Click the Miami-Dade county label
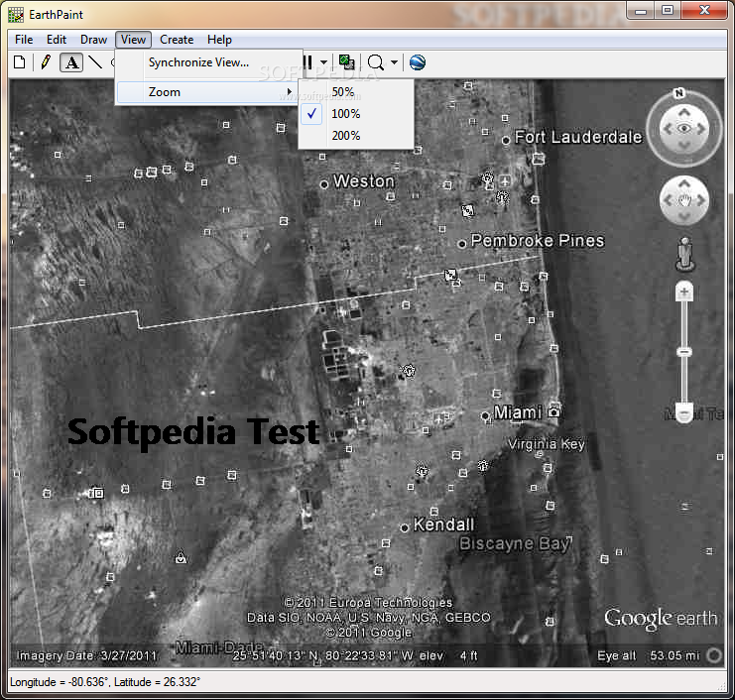Screen dimensions: 735x700 pyautogui.click(x=219, y=648)
